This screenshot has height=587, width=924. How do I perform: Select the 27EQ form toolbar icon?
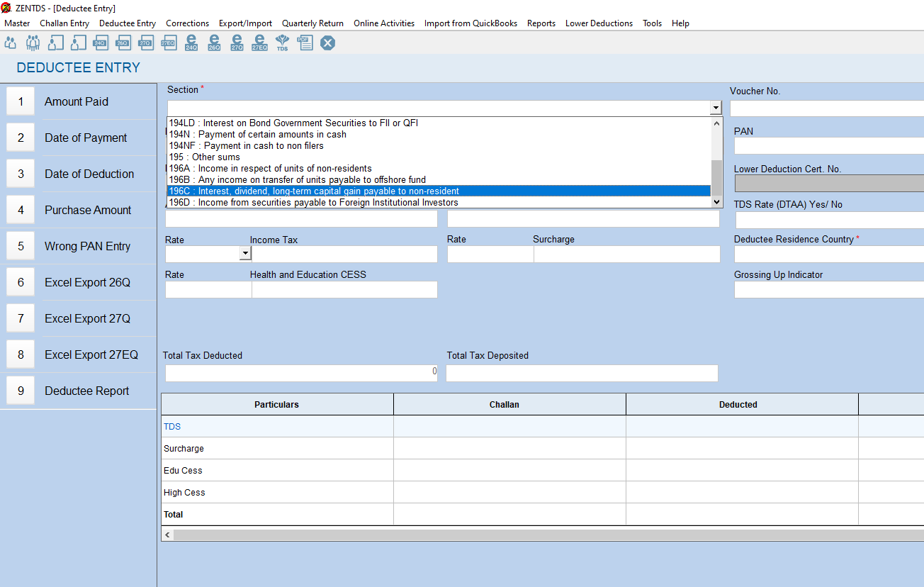[x=168, y=43]
